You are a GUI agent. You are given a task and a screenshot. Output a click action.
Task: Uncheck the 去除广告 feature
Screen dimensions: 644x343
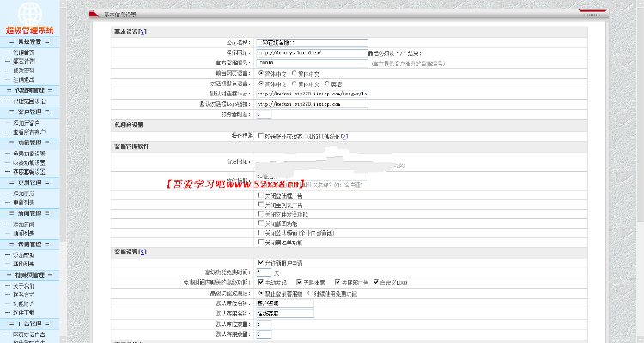pos(337,282)
